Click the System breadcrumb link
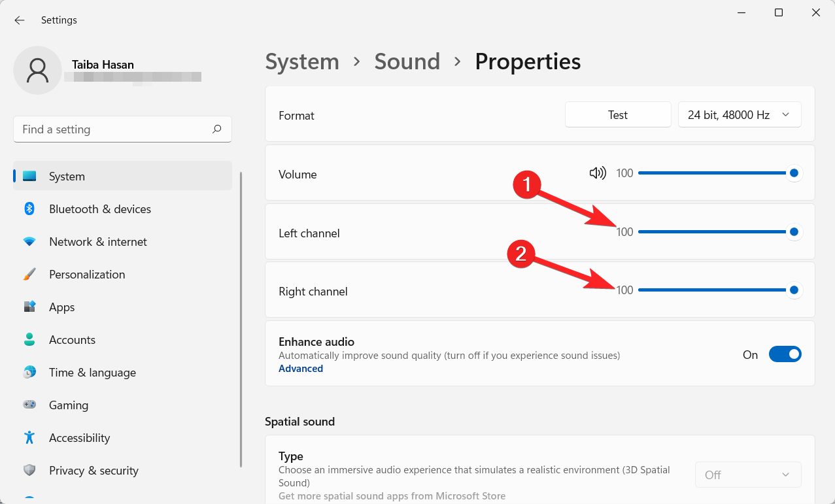 tap(302, 61)
